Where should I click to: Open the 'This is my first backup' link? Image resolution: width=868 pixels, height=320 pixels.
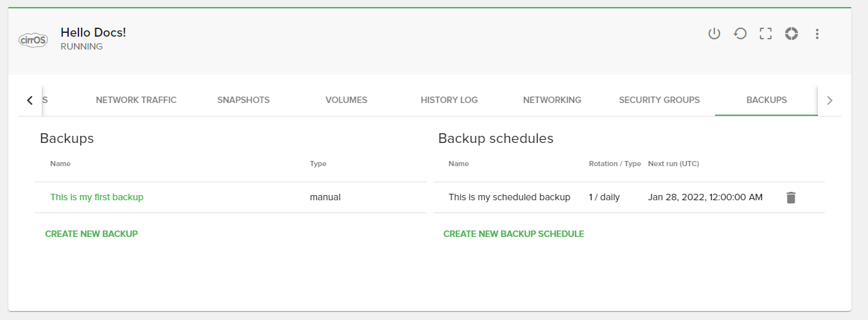tap(96, 197)
